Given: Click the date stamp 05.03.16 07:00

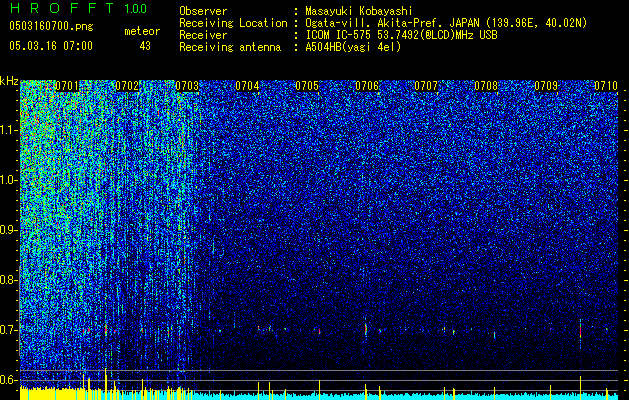Looking at the screenshot, I should click(51, 46).
